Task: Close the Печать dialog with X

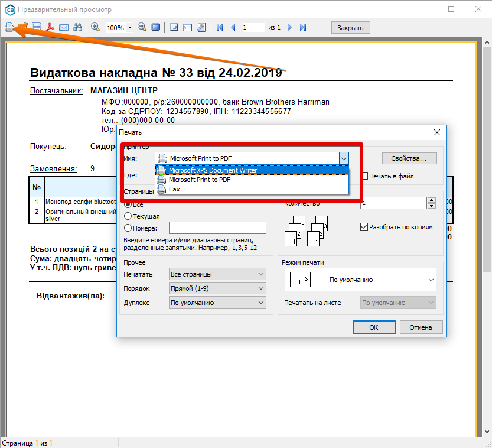Action: 437,132
